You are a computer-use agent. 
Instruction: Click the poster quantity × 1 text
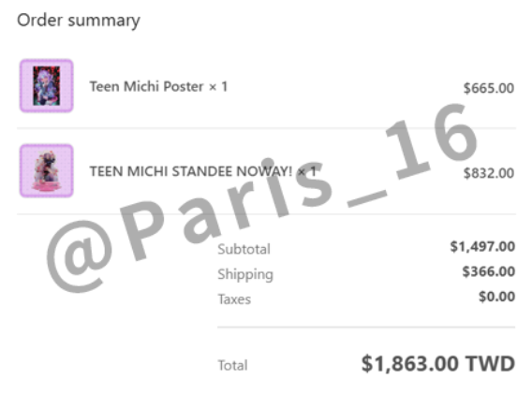coord(218,87)
